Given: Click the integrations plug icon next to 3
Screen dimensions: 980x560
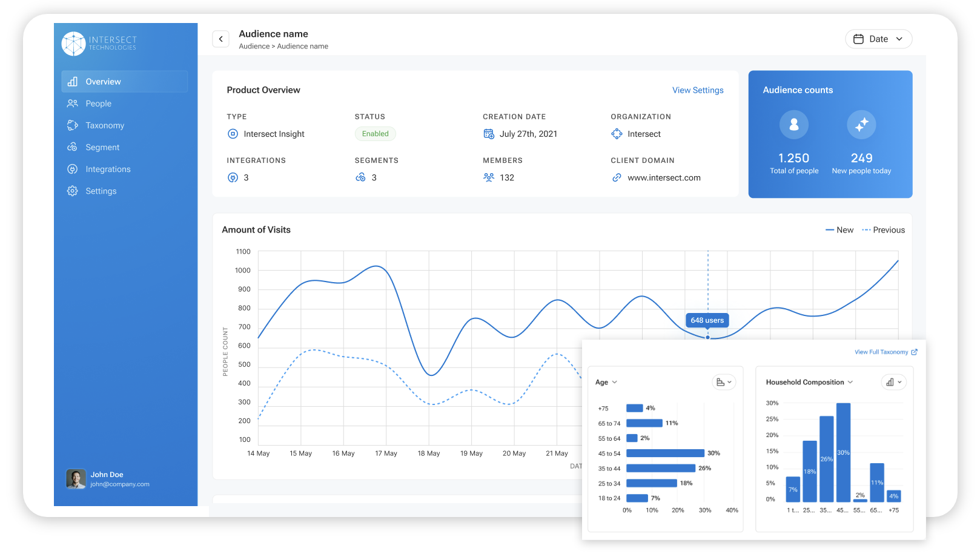Looking at the screenshot, I should (x=233, y=177).
